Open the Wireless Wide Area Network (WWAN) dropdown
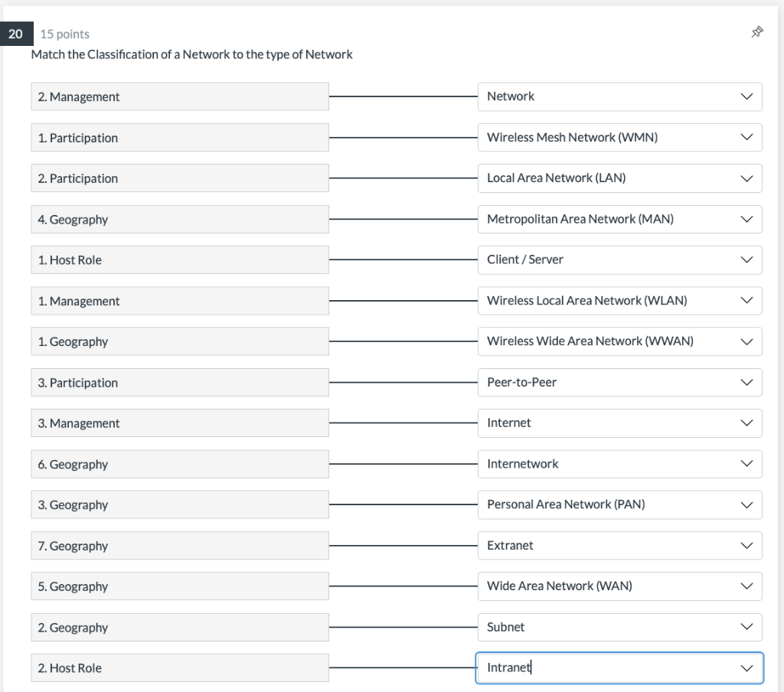 click(619, 341)
